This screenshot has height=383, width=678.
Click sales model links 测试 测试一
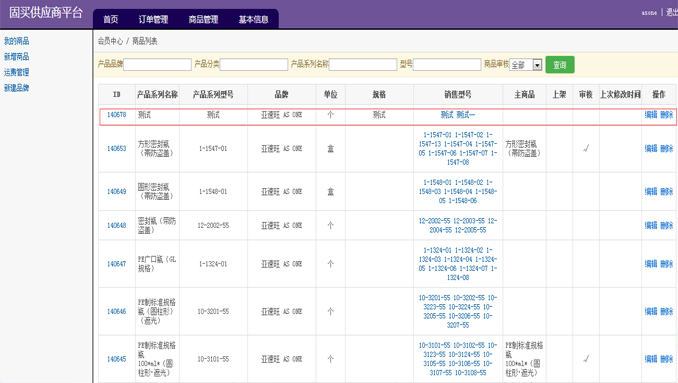457,115
